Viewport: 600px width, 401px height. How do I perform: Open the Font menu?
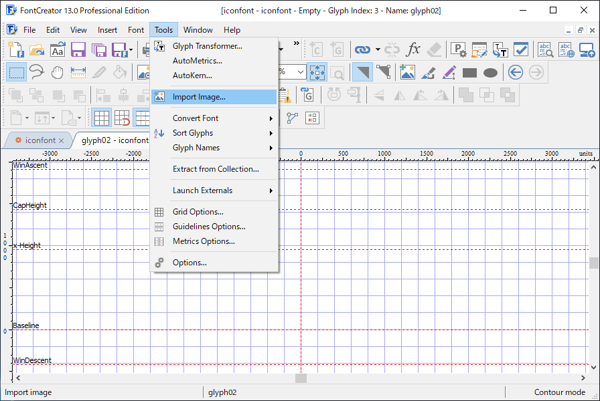pyautogui.click(x=136, y=30)
